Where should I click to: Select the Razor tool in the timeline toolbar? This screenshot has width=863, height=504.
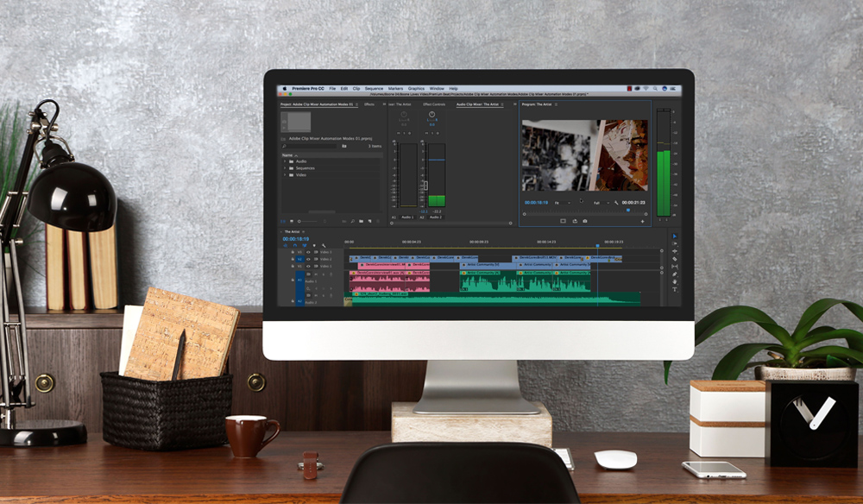[x=675, y=259]
